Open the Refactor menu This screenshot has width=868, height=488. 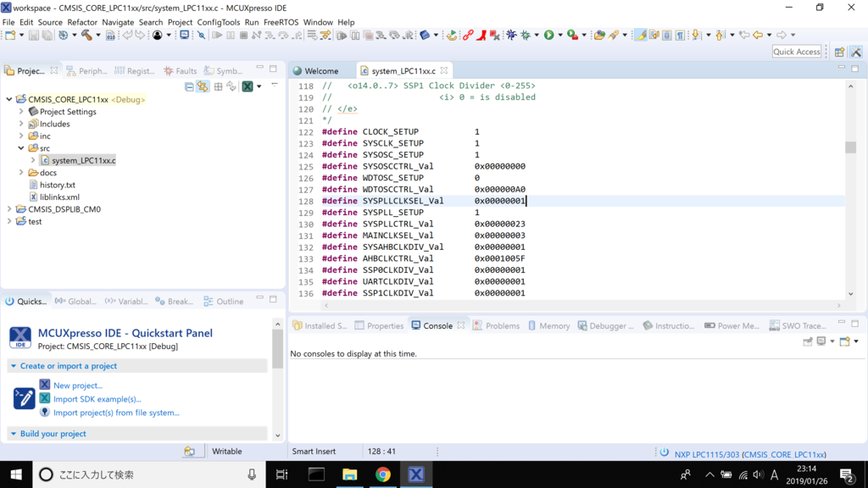(x=82, y=22)
